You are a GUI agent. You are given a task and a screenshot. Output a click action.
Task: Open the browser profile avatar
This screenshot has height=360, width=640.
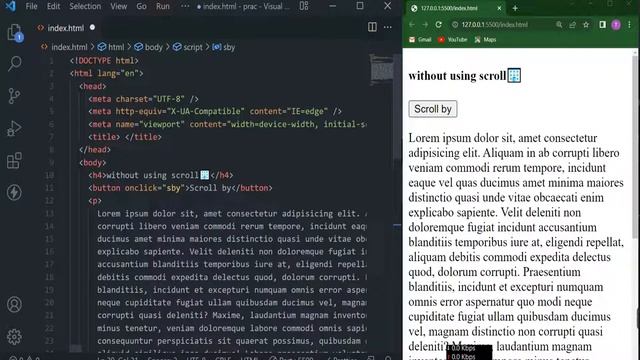616,24
